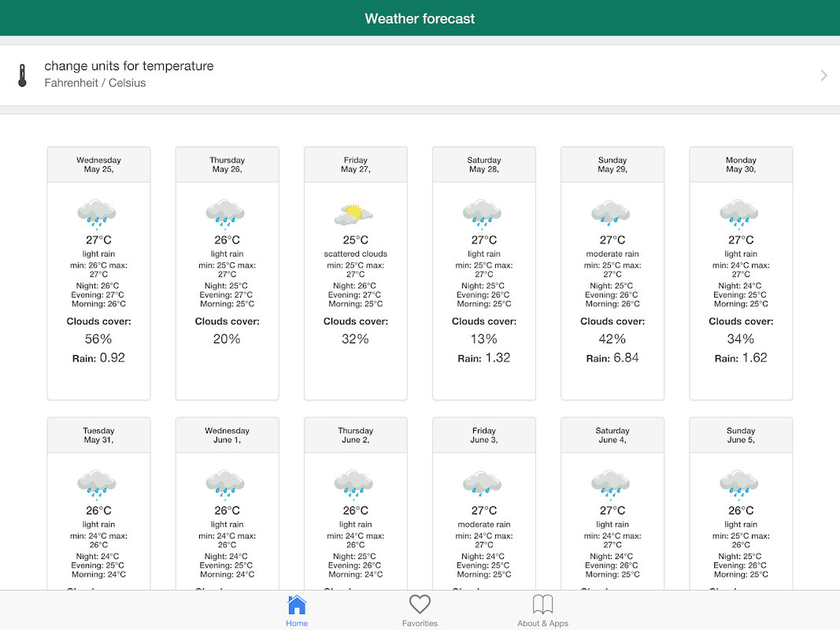Click rain cloud icon for Tuesday May 31
The width and height of the screenshot is (840, 630).
point(97,485)
